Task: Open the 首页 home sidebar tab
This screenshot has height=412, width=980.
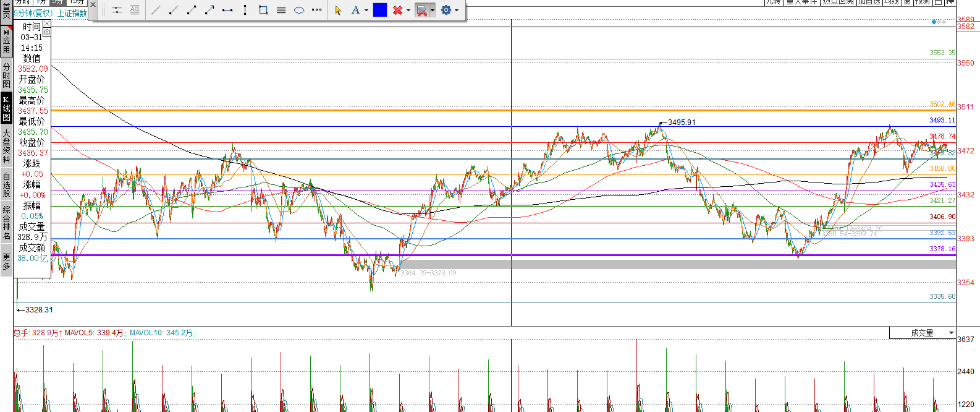Action: [6, 12]
